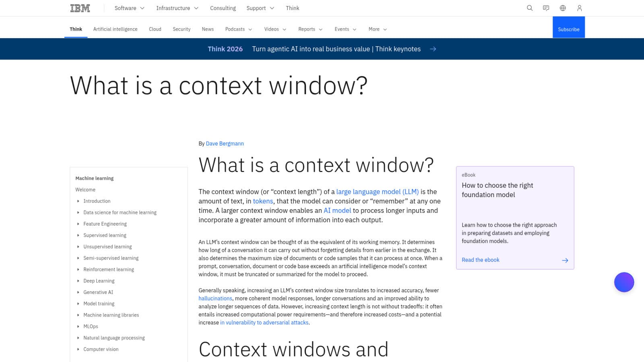Expand the MLOps section
The width and height of the screenshot is (644, 362).
pyautogui.click(x=78, y=327)
